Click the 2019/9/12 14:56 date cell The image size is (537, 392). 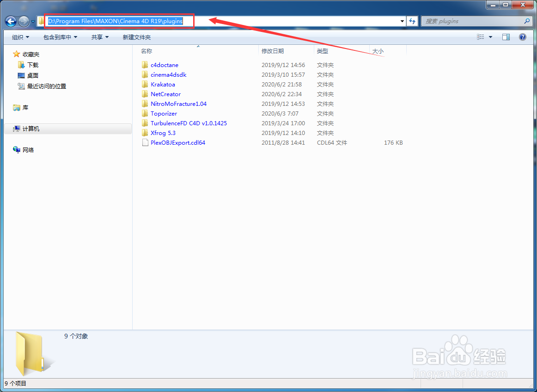[x=283, y=65]
